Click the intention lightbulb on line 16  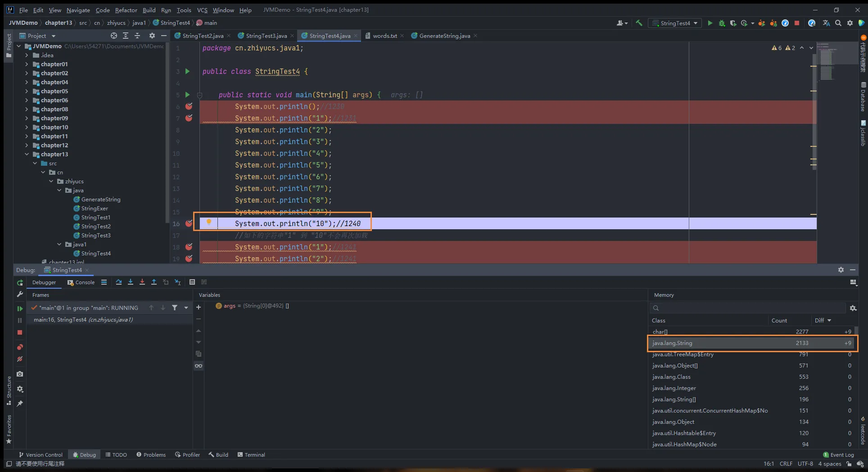click(209, 222)
